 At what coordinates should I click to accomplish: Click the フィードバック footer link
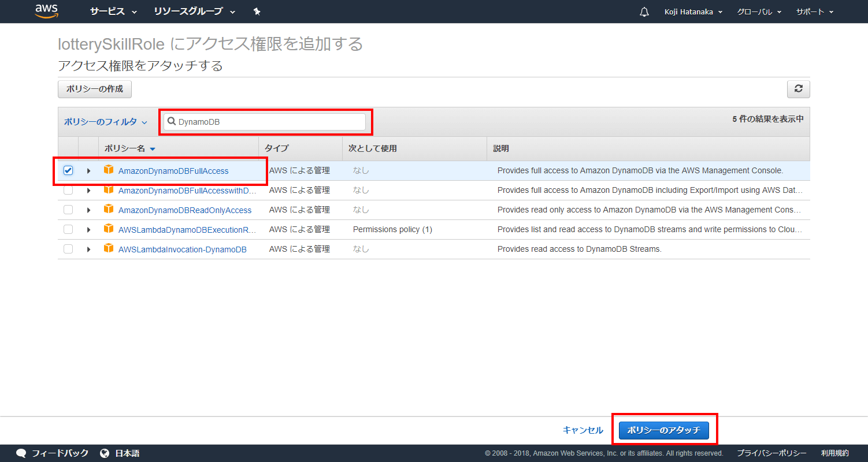pyautogui.click(x=60, y=453)
